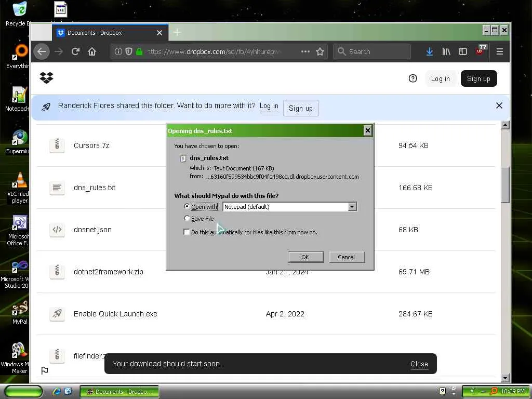The height and width of the screenshot is (399, 532).
Task: Click the black Sign up button
Action: tap(478, 79)
